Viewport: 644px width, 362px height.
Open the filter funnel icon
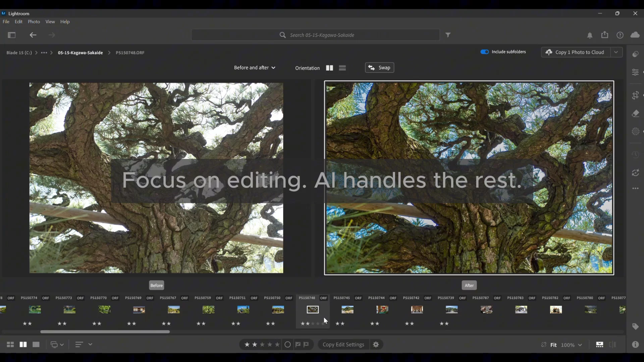tap(448, 35)
